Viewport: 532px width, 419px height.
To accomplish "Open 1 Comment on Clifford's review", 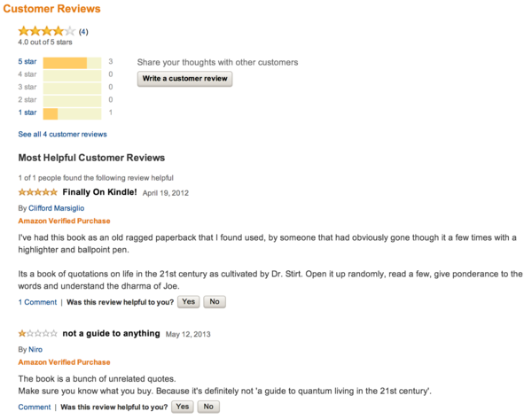I will click(x=37, y=302).
